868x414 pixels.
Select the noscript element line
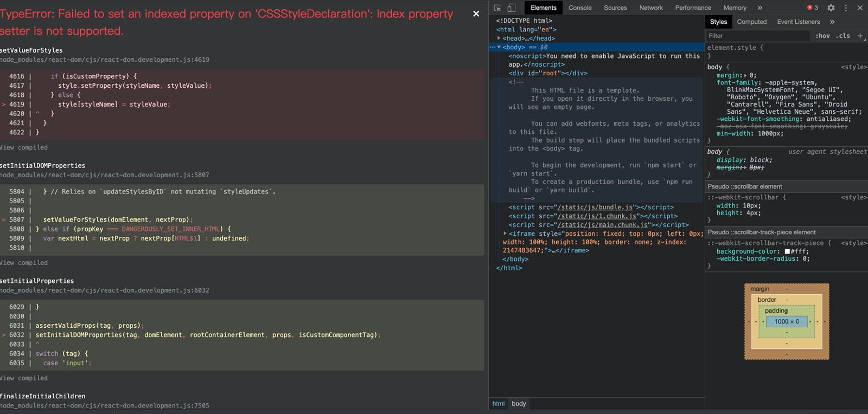[604, 60]
